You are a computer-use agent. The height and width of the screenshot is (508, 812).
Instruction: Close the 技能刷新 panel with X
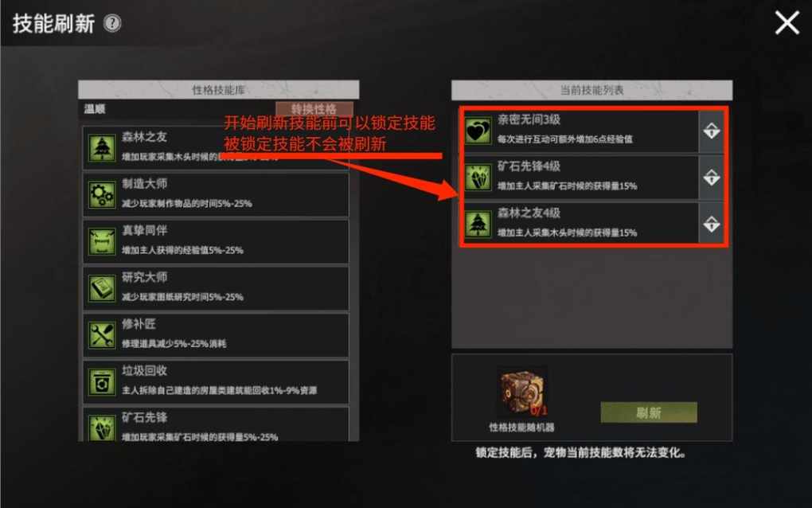(787, 23)
